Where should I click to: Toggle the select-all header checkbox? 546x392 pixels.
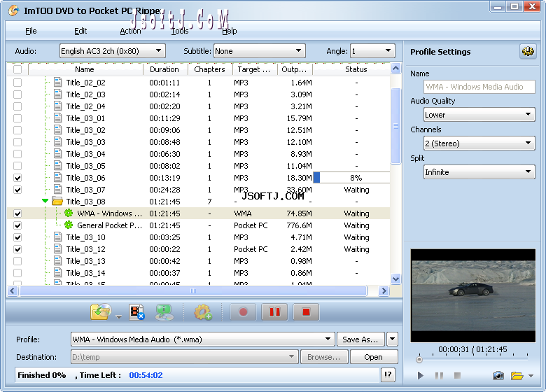(x=17, y=69)
